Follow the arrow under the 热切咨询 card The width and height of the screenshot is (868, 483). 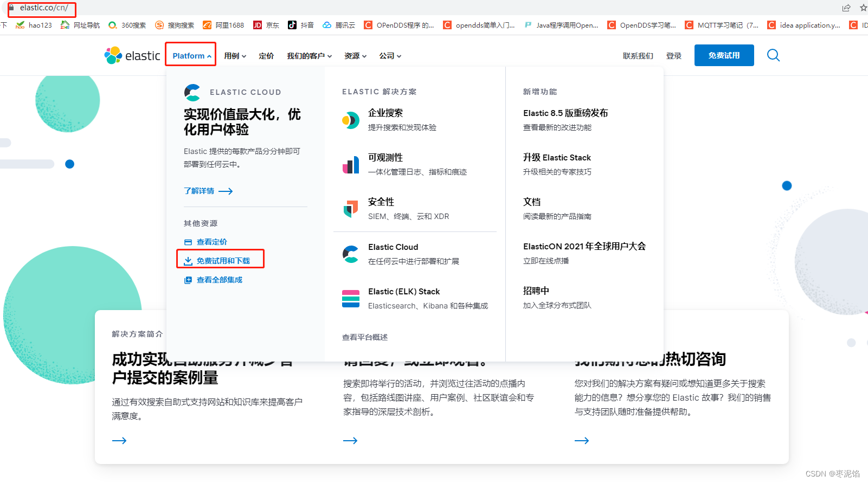(x=582, y=441)
